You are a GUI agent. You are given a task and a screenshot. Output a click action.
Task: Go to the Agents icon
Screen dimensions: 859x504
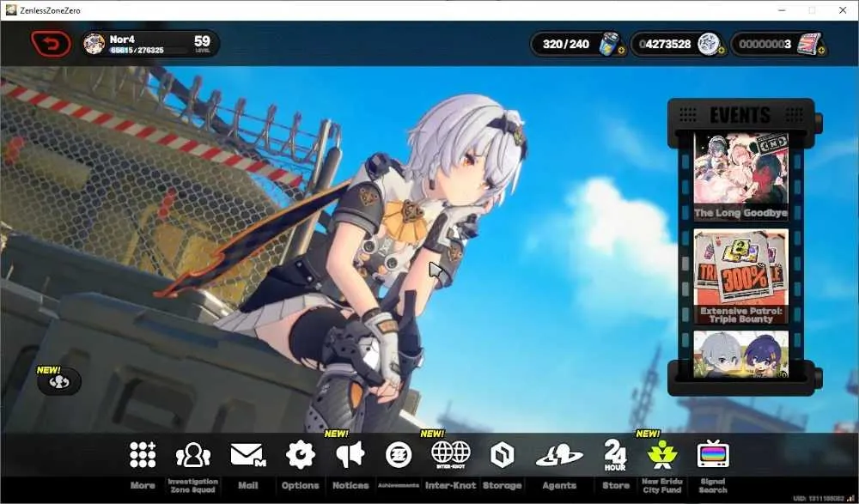(x=559, y=455)
